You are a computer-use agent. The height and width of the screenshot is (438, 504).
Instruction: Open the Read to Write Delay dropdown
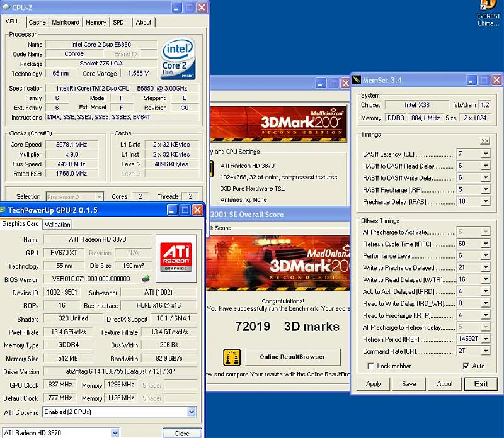(x=486, y=303)
